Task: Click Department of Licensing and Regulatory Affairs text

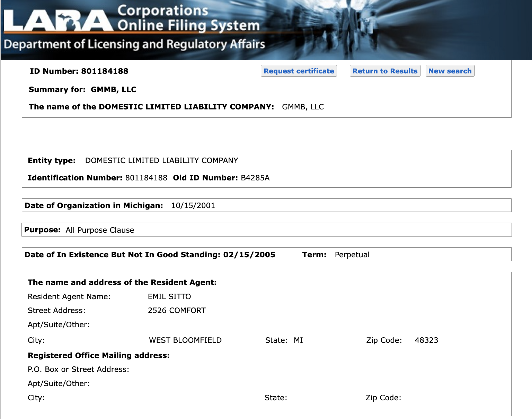Action: (x=134, y=44)
